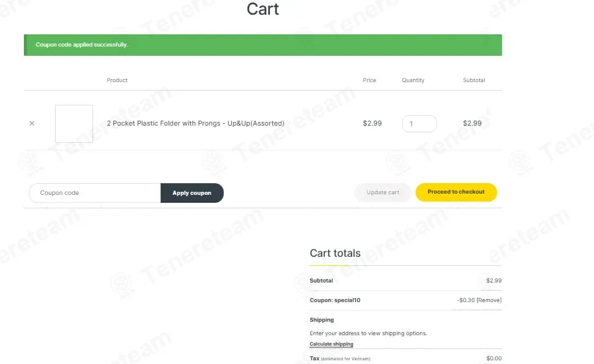Proceed to checkout via the yellow button
The image size is (594, 364).
(x=456, y=192)
